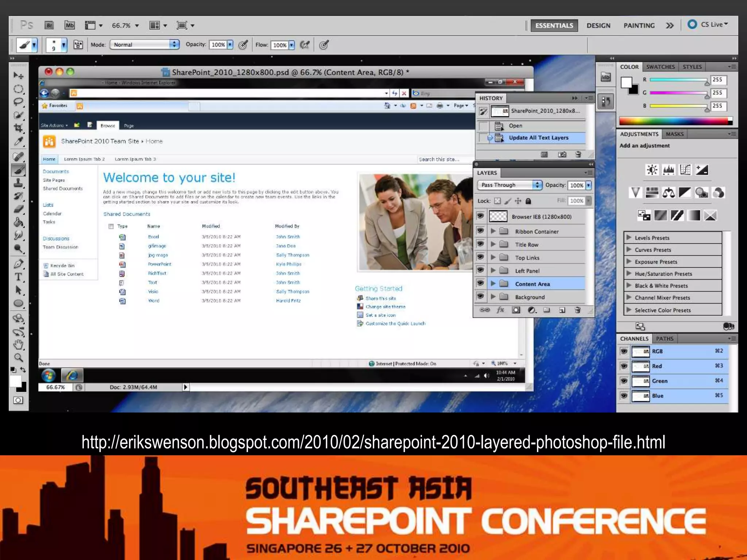Click the foreground color swatch in toolbox
Viewport: 747px width, 560px height.
click(x=15, y=381)
